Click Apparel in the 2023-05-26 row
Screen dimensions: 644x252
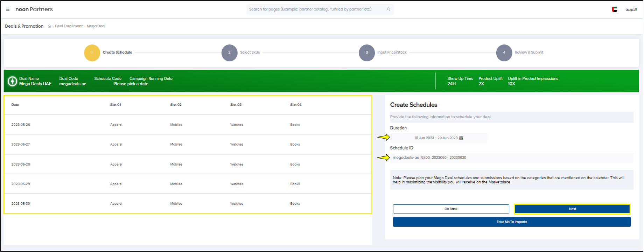click(x=116, y=125)
